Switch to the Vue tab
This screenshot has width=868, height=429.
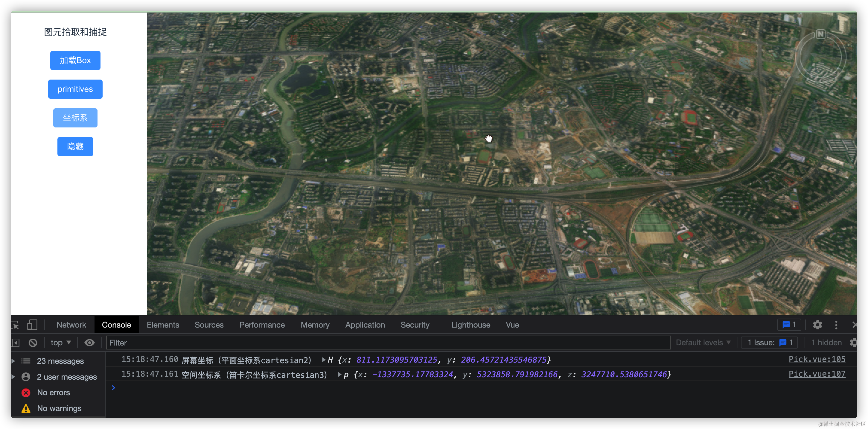click(x=512, y=325)
